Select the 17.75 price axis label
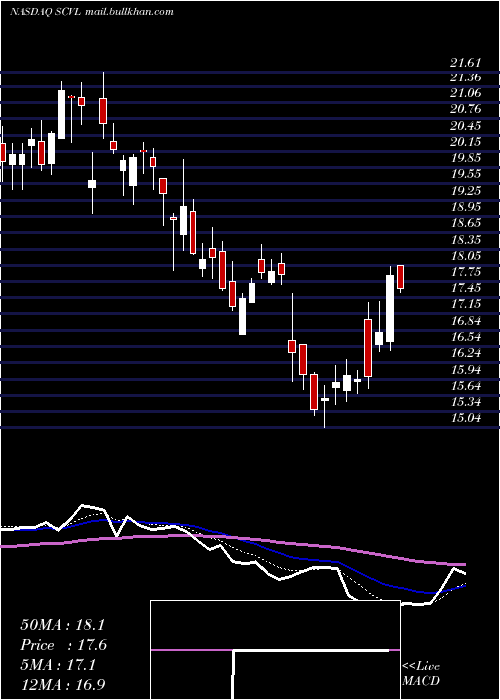500x700 pixels. (465, 272)
